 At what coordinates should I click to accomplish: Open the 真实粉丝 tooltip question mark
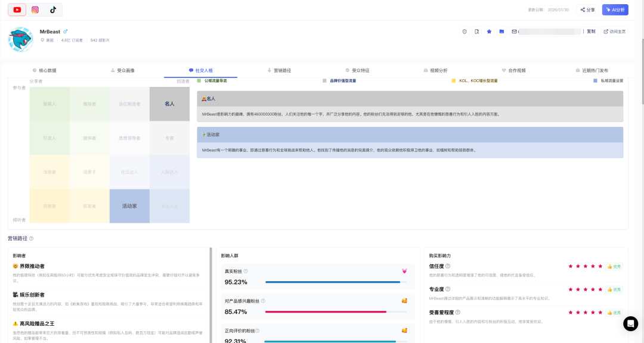click(246, 270)
